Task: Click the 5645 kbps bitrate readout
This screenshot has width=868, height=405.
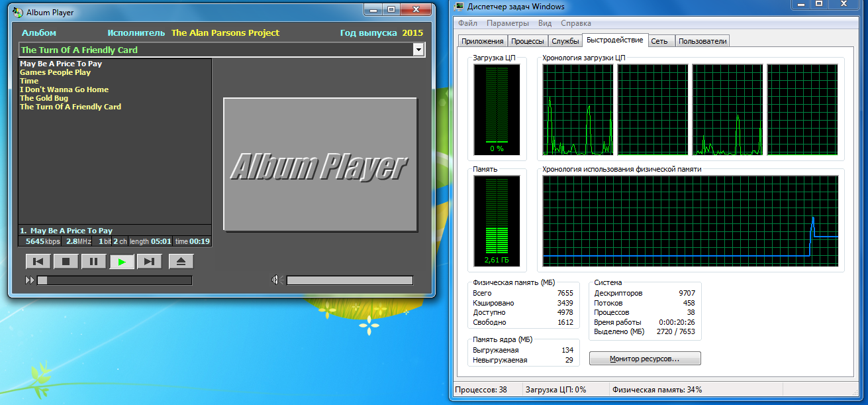Action: coord(43,241)
